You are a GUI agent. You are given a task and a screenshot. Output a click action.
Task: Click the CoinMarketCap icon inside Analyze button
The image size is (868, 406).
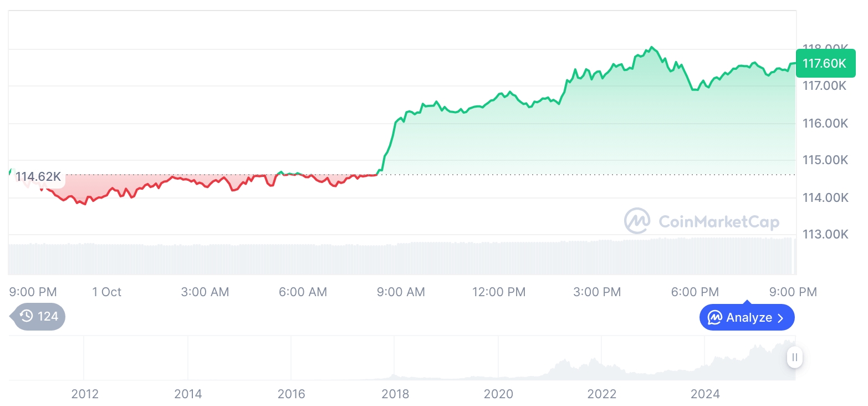(x=715, y=318)
